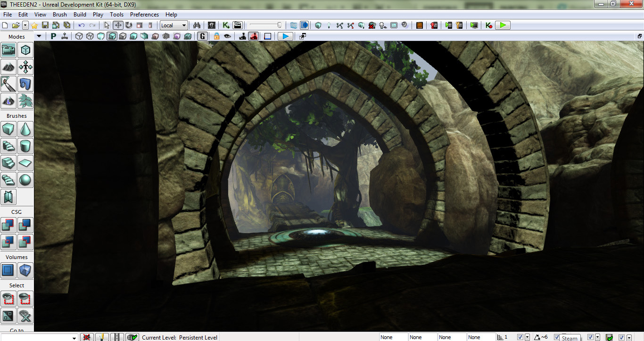Open the Local coordinate system dropdown
Image resolution: width=644 pixels, height=341 pixels.
pyautogui.click(x=173, y=25)
